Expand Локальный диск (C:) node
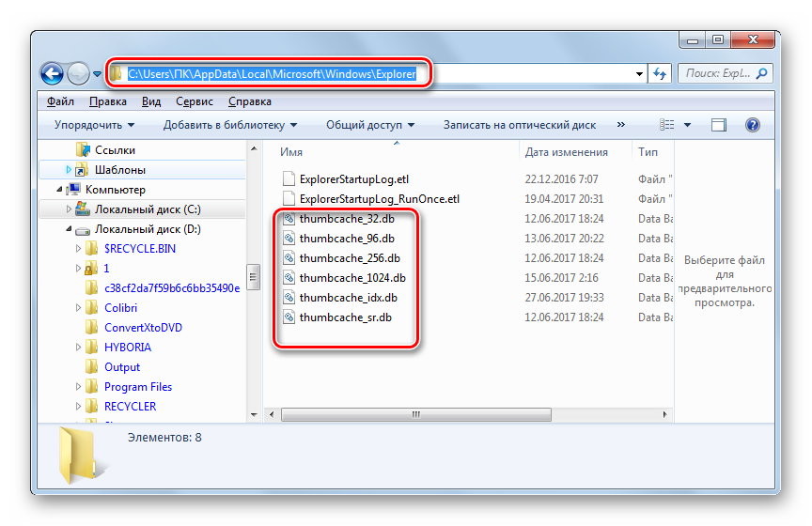Image resolution: width=812 pixels, height=526 pixels. click(x=69, y=209)
